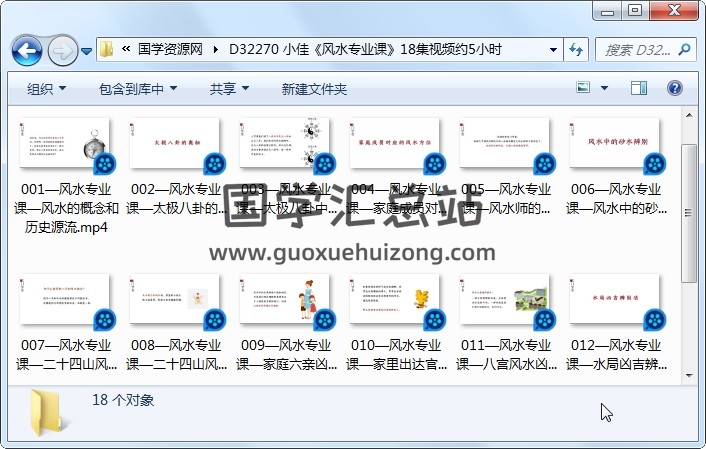Screen dimensions: 706x449
Task: Select the 010 video thumbnail
Action: 396,301
